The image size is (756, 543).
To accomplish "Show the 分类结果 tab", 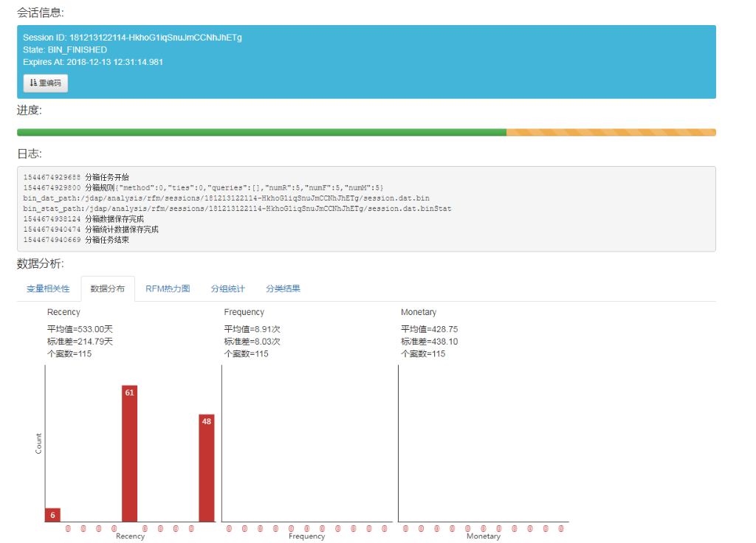I will click(283, 288).
